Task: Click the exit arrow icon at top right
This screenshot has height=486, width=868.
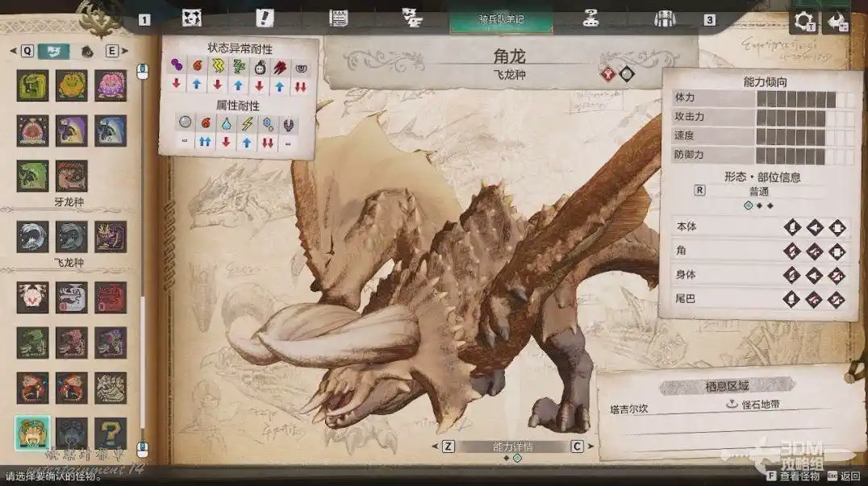Action: (838, 21)
